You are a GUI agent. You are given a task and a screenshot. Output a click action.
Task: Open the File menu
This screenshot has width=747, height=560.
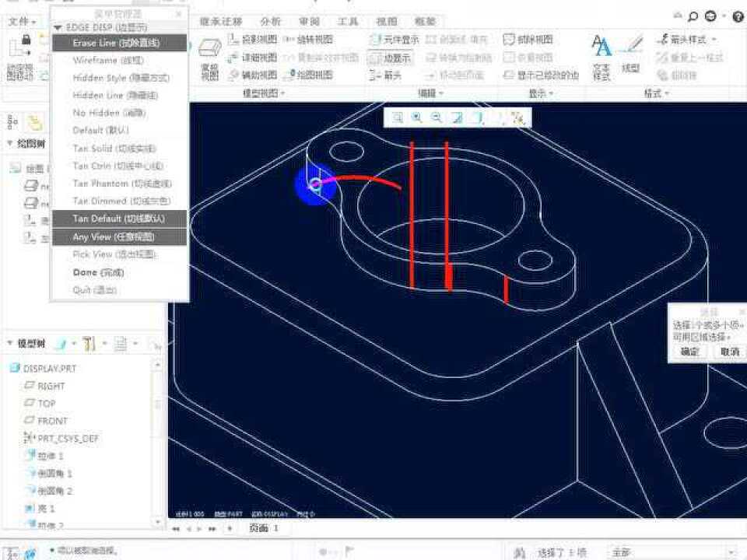click(21, 22)
